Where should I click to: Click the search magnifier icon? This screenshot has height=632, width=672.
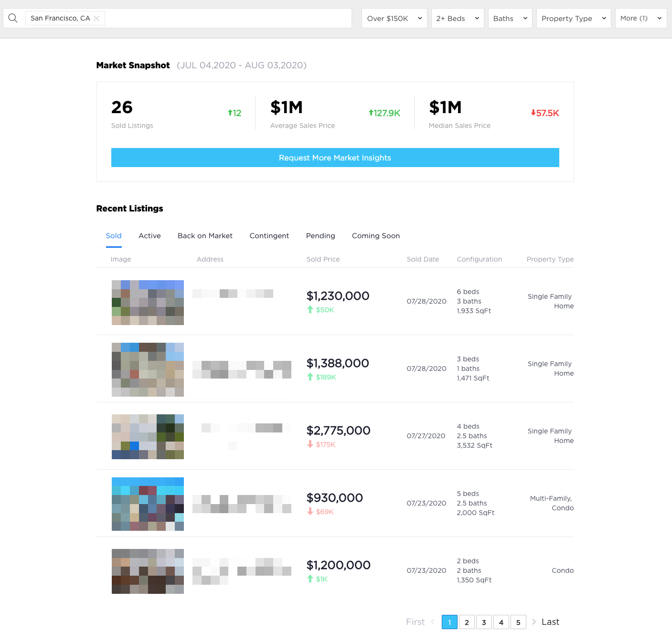click(x=13, y=18)
